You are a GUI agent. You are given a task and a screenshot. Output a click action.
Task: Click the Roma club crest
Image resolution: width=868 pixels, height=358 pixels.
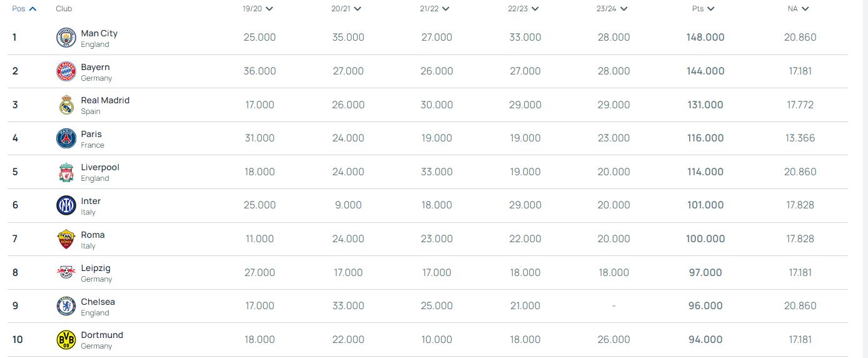(x=66, y=239)
